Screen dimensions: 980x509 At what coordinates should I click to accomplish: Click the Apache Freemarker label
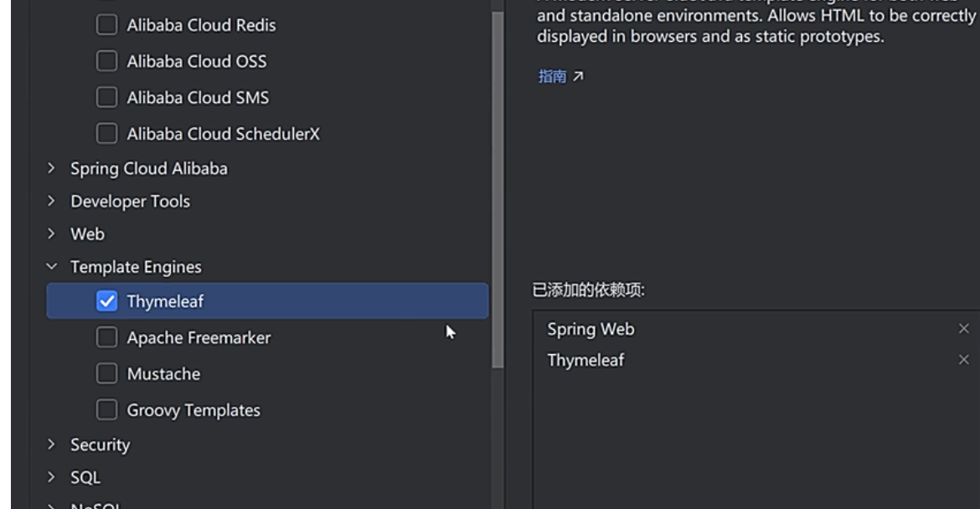click(199, 338)
